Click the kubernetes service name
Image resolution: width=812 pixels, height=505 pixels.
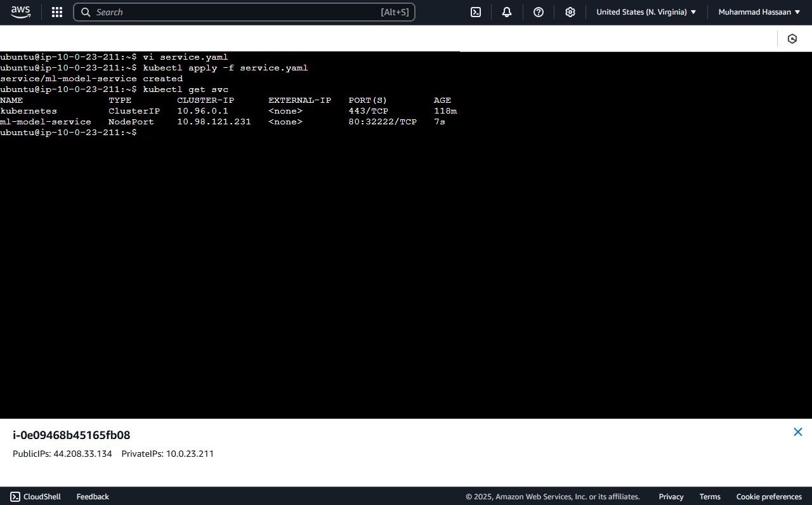[29, 111]
